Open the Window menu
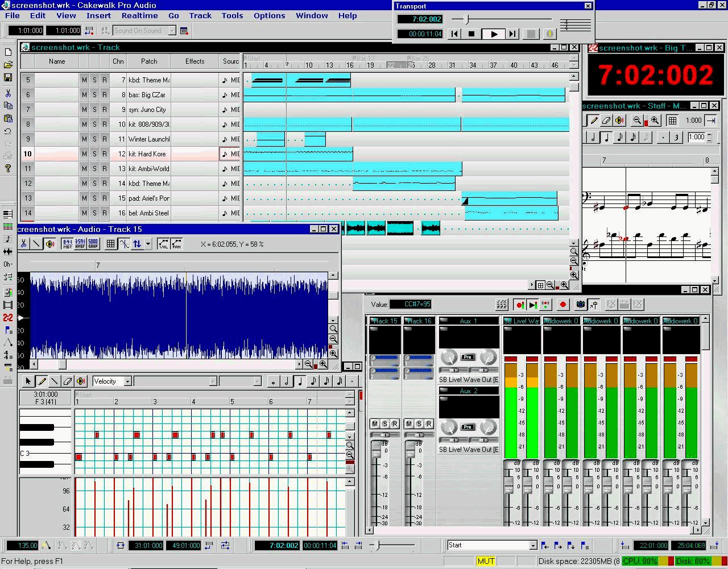The width and height of the screenshot is (728, 569). click(312, 16)
